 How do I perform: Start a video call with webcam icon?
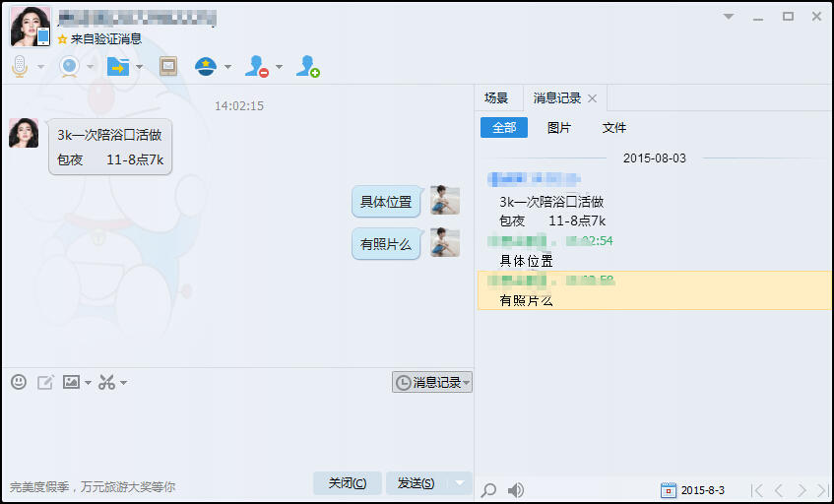pyautogui.click(x=69, y=67)
